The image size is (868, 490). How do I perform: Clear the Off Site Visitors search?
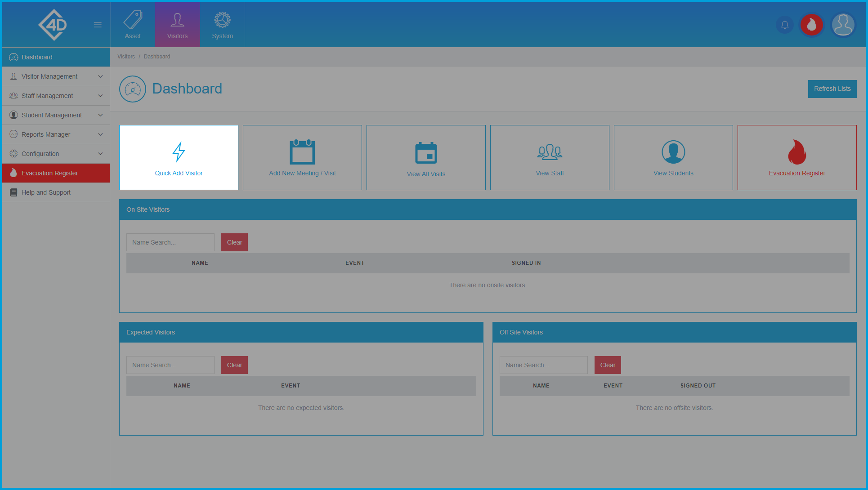click(x=608, y=365)
